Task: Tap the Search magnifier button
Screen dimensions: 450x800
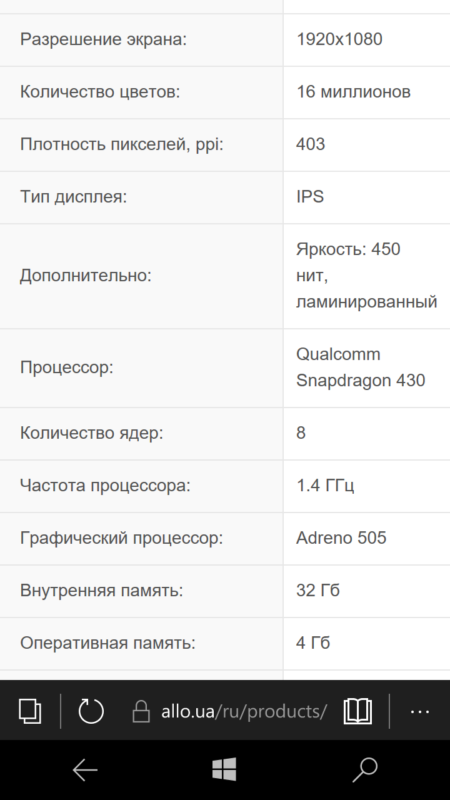Action: pyautogui.click(x=365, y=770)
